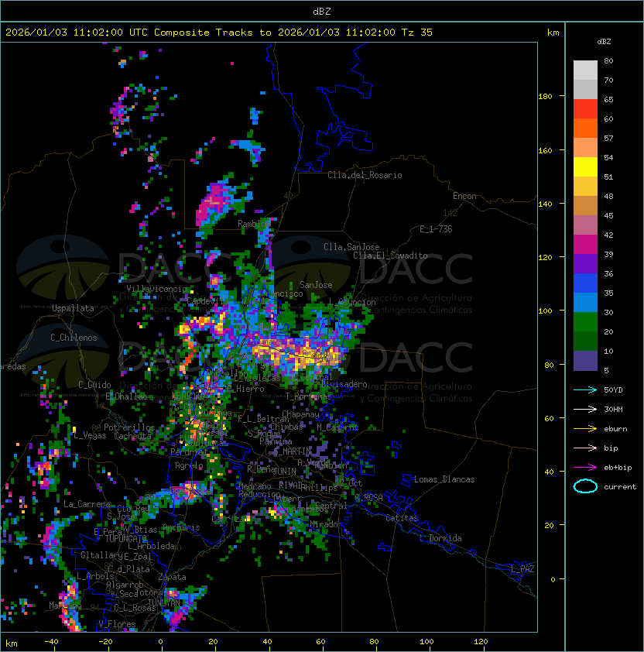Select the red swatch between 65 and 60
Viewport: 644px width, 652px height.
click(585, 109)
